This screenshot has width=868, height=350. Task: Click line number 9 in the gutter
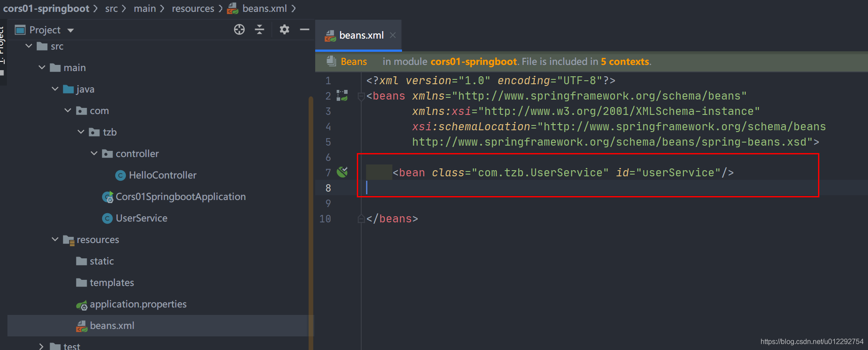click(328, 204)
